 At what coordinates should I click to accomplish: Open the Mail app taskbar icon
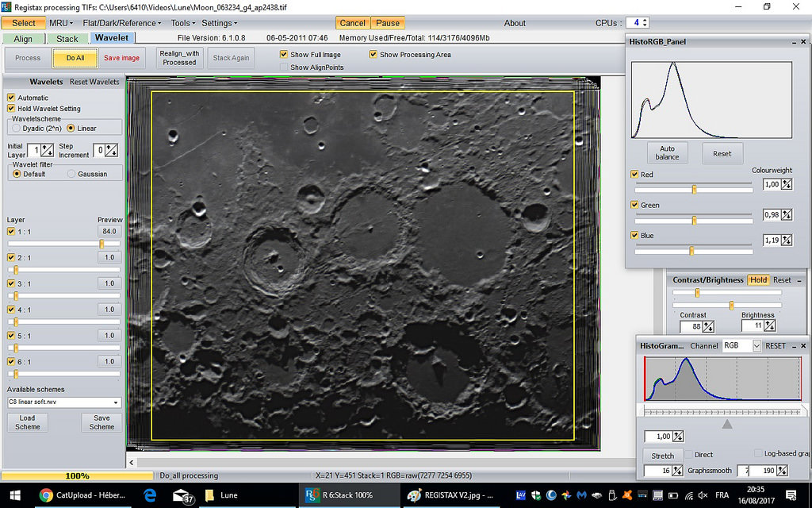coord(182,495)
